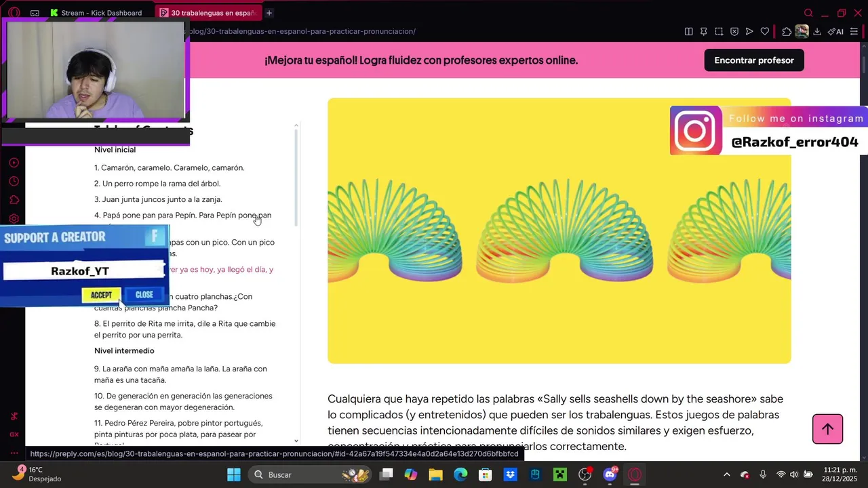
Task: Open sidebar extensions cube icon
Action: point(14,200)
